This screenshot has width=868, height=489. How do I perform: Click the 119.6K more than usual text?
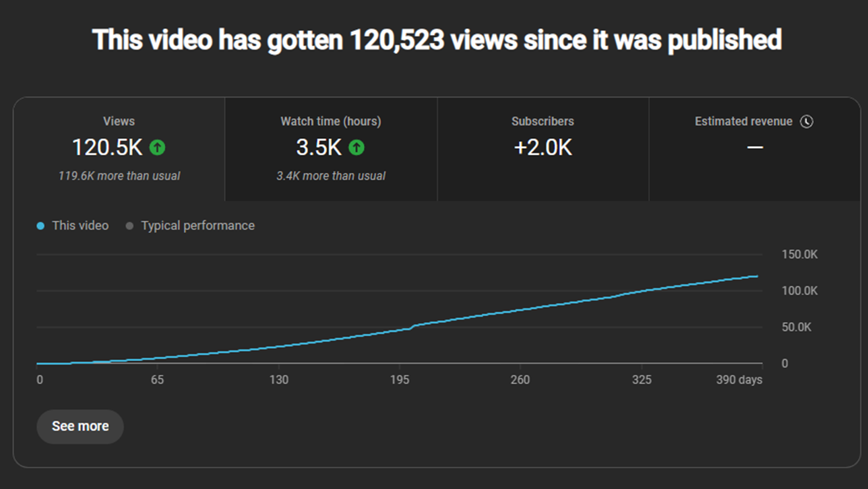(x=119, y=176)
